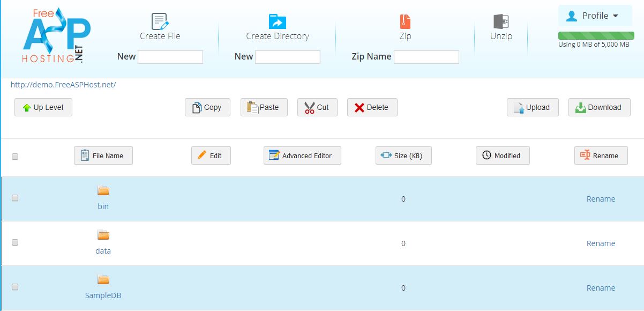The width and height of the screenshot is (644, 311).
Task: Paste copied files here
Action: pos(264,107)
